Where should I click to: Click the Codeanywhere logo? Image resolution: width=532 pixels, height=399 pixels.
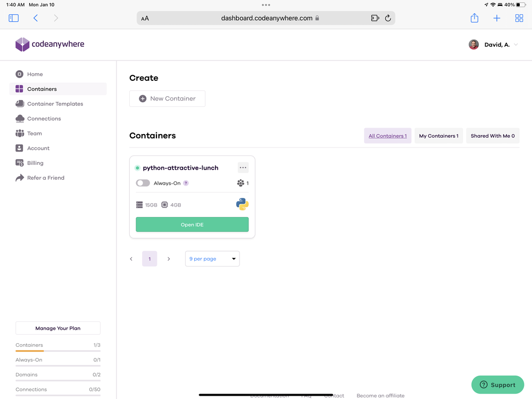tap(50, 45)
